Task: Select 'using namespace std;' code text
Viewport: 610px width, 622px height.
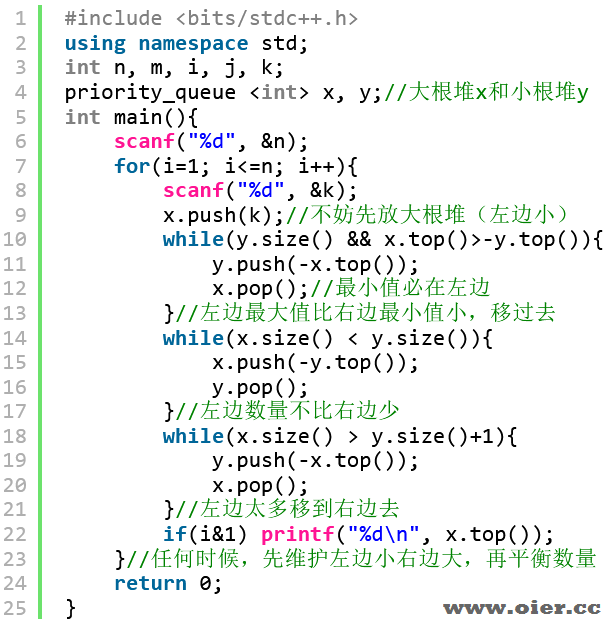Action: [186, 43]
